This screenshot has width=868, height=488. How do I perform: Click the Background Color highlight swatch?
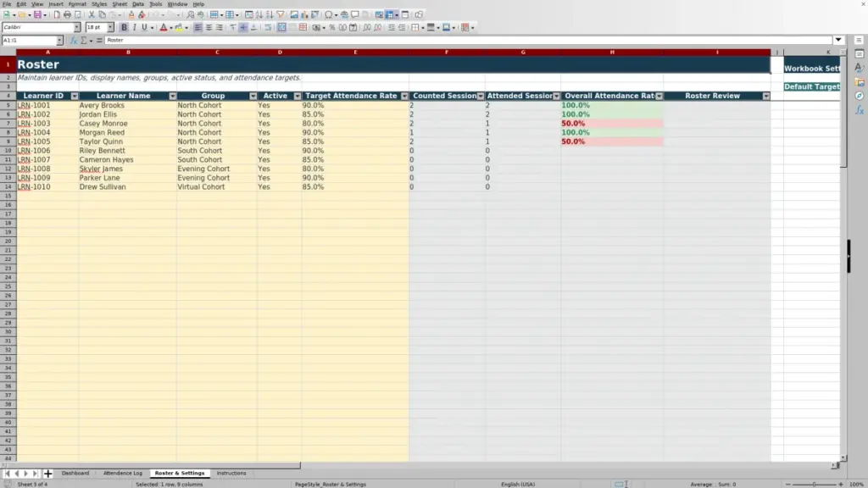click(x=179, y=27)
